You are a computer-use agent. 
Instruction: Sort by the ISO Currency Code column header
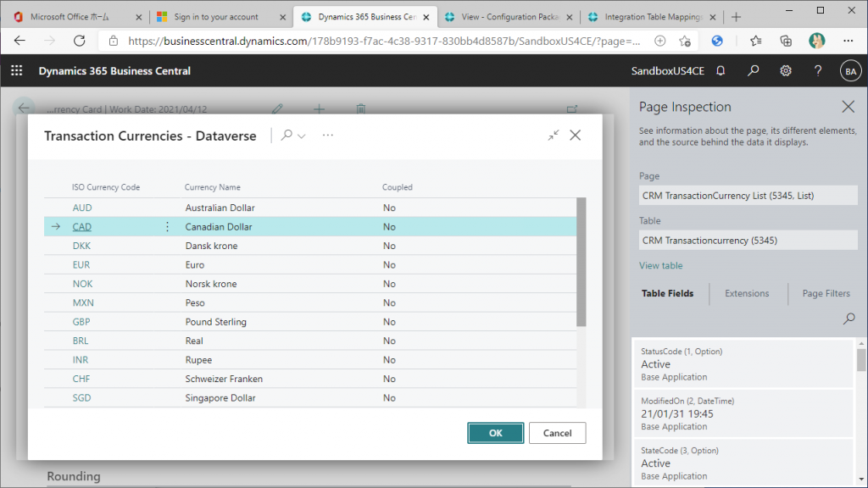pos(106,187)
